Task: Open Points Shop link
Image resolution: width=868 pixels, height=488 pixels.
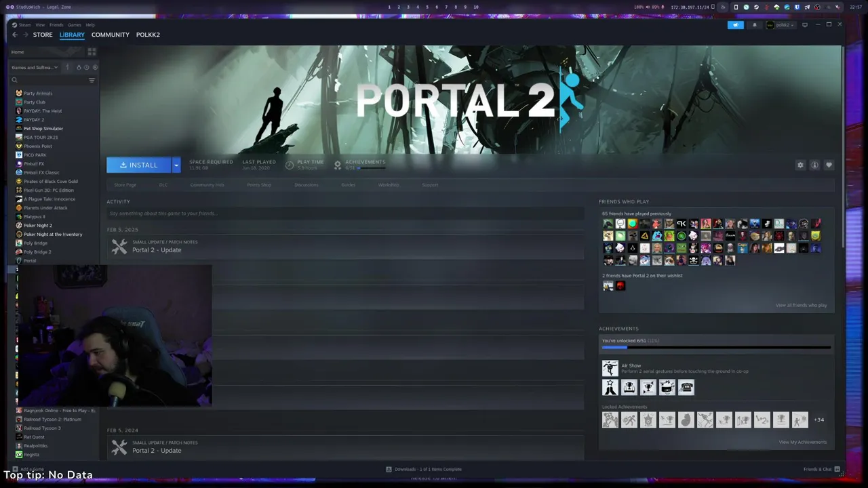Action: 259,185
